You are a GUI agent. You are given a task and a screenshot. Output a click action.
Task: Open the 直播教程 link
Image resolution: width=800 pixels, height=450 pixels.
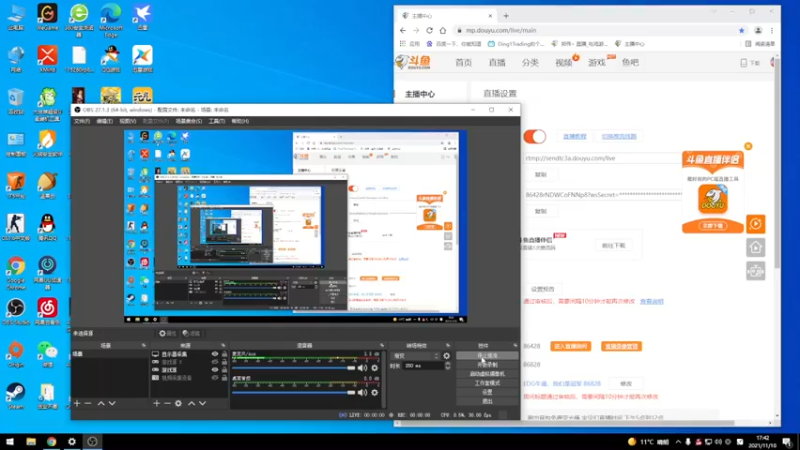coord(575,137)
